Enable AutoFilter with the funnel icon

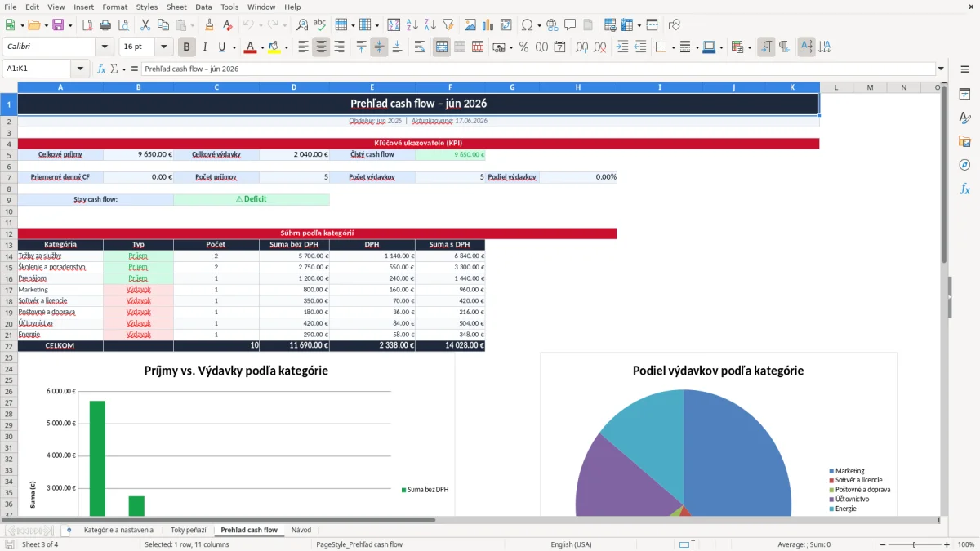click(x=448, y=25)
